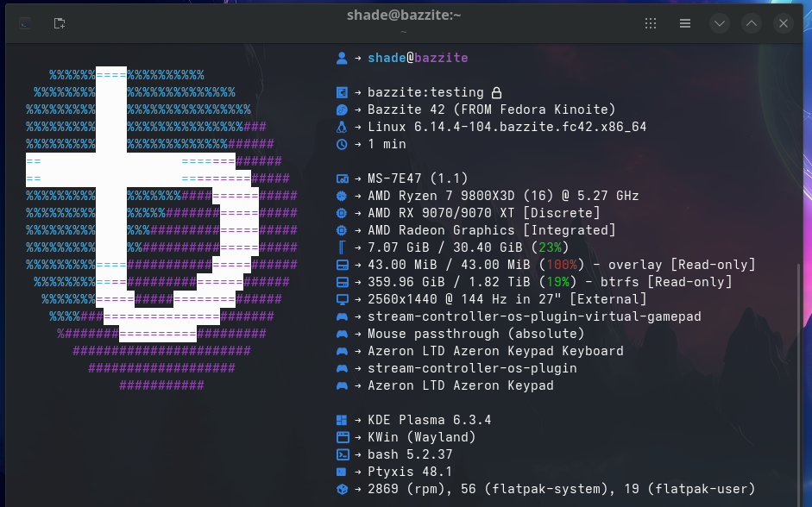Screen dimensions: 812x507
Task: Click the chip icon before AMD Radeon Graphics
Action: tap(342, 230)
